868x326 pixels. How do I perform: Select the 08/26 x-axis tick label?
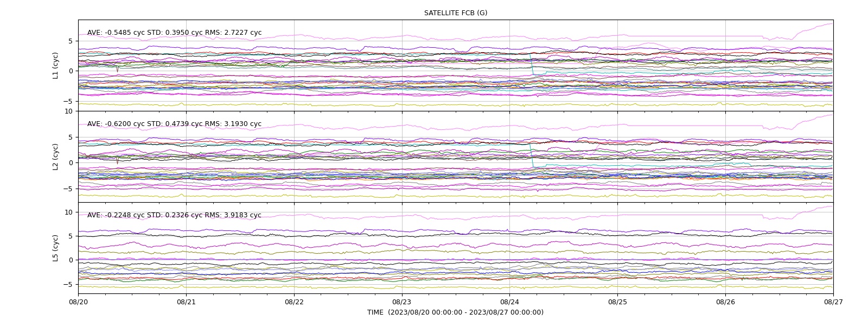[x=725, y=302]
